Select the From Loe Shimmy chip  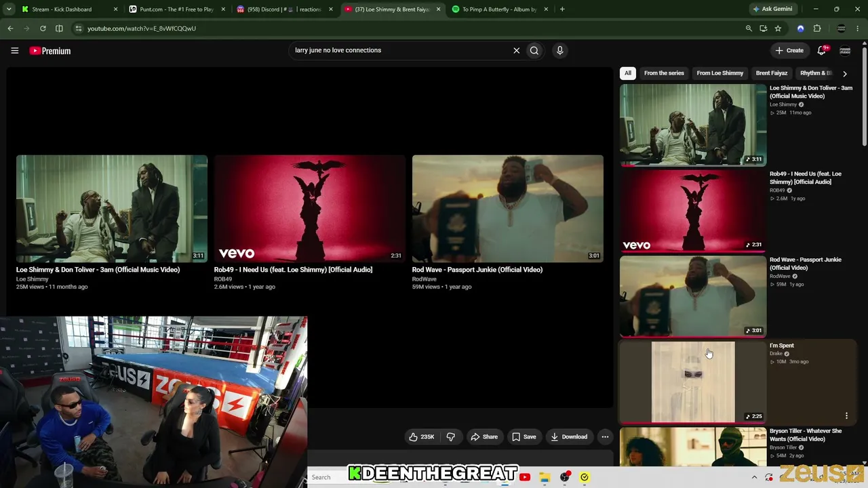pos(719,73)
